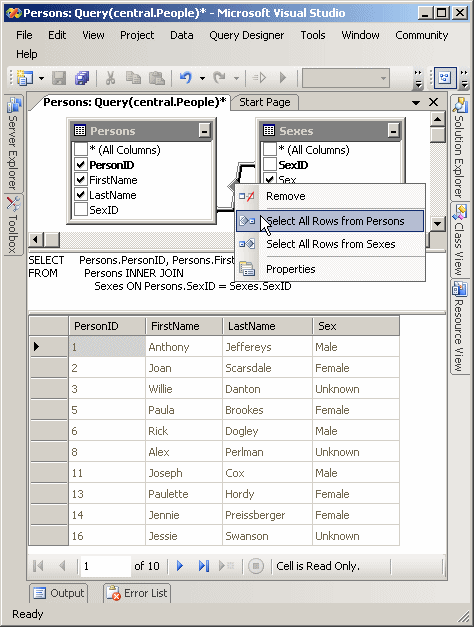Open the empty toolbar combo box
Viewport: 474px width, 627px height.
(346, 78)
